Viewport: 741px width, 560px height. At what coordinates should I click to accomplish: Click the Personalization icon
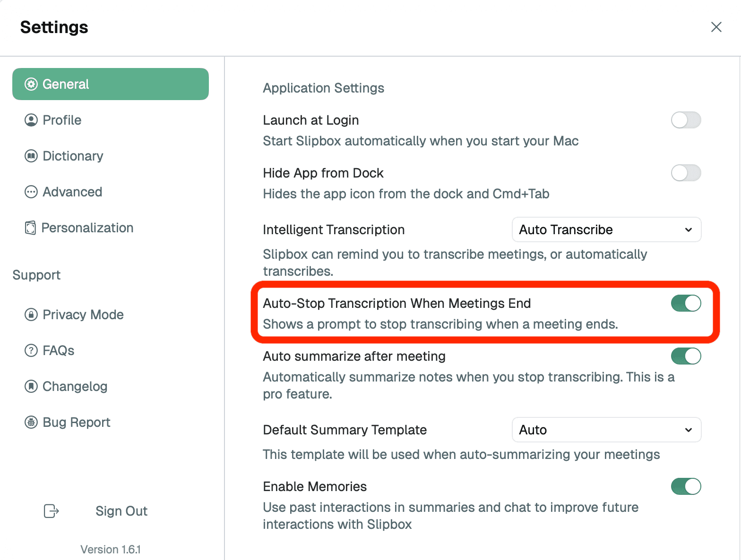pos(30,228)
